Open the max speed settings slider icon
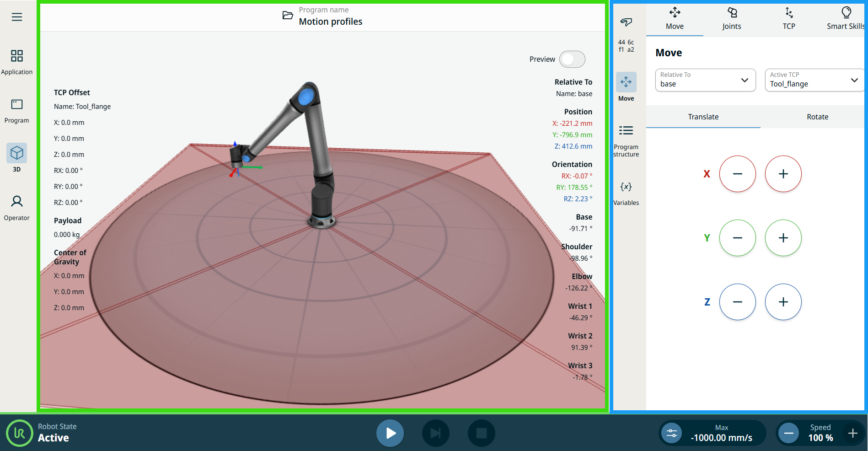The image size is (868, 451). pos(671,433)
